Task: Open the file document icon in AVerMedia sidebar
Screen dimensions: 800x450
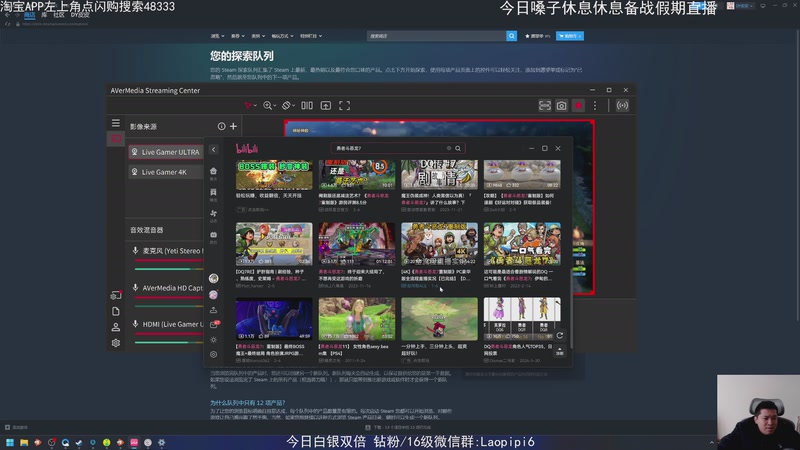Action: (116, 311)
